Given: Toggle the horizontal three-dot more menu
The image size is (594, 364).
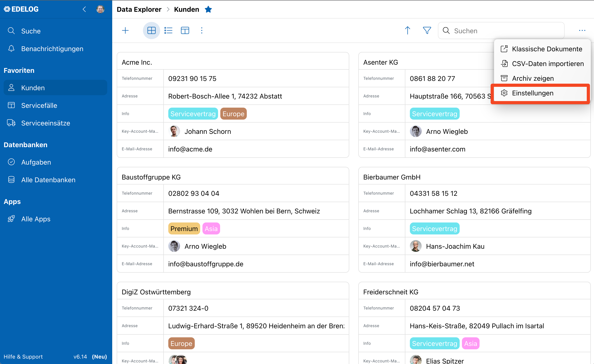Looking at the screenshot, I should tap(582, 31).
